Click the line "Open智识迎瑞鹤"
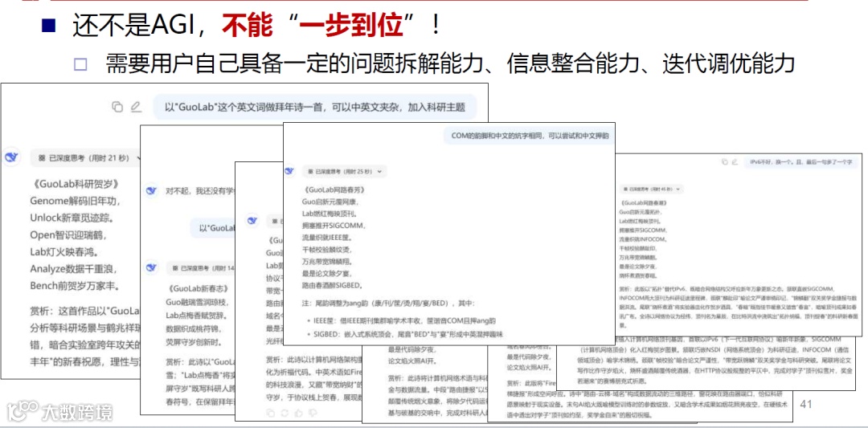868x428 pixels. point(68,235)
